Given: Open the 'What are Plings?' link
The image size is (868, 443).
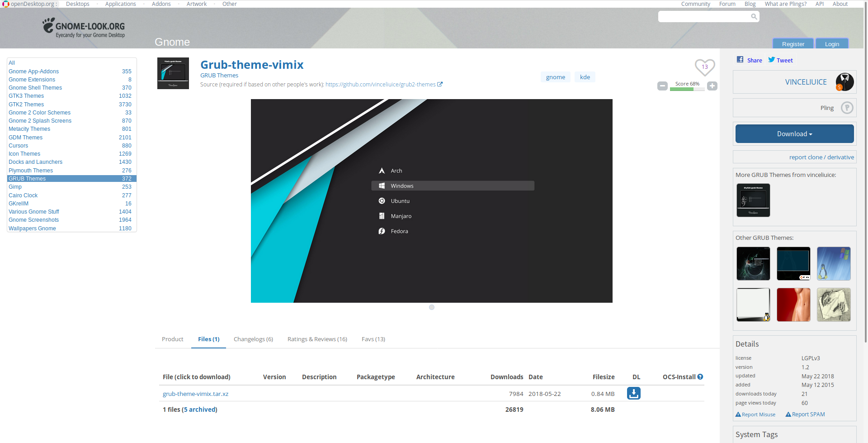Looking at the screenshot, I should click(x=785, y=4).
